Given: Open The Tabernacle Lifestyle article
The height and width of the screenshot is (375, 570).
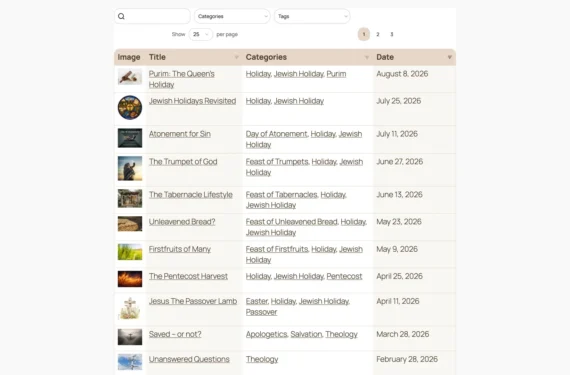Looking at the screenshot, I should click(190, 195).
